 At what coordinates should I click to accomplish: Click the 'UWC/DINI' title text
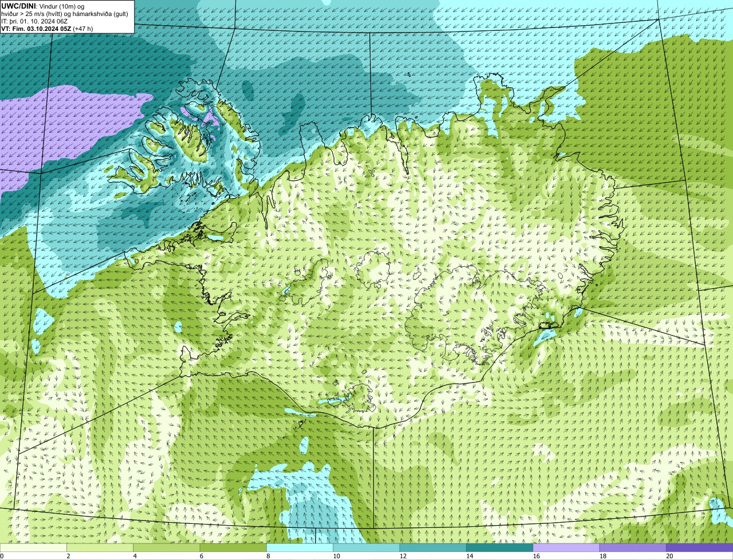click(x=18, y=6)
